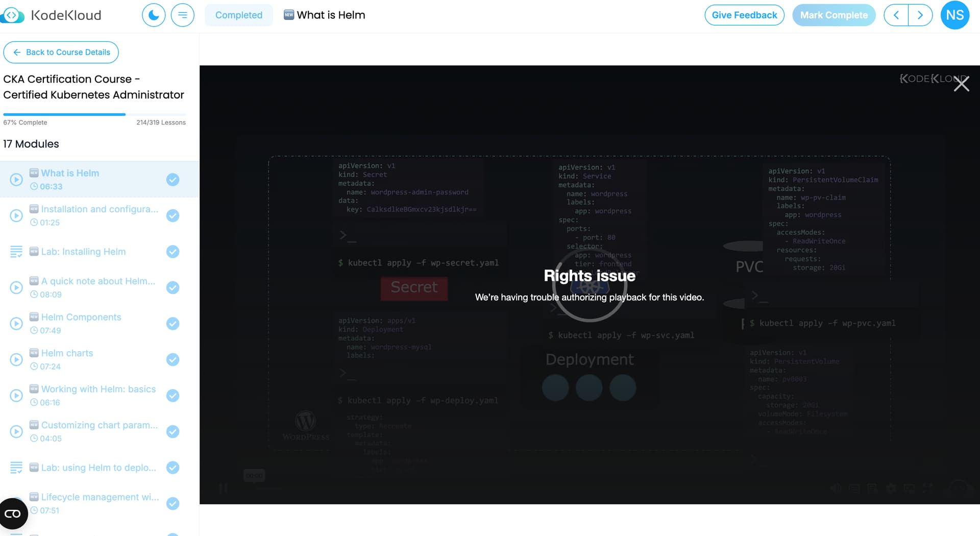Click the CC captions floating button
Image resolution: width=980 pixels, height=536 pixels.
(x=13, y=514)
